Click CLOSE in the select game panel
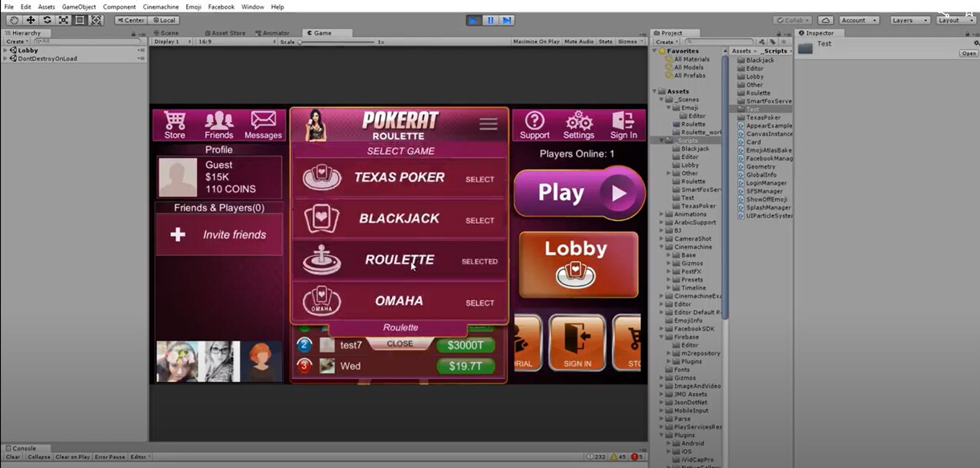 [x=400, y=344]
